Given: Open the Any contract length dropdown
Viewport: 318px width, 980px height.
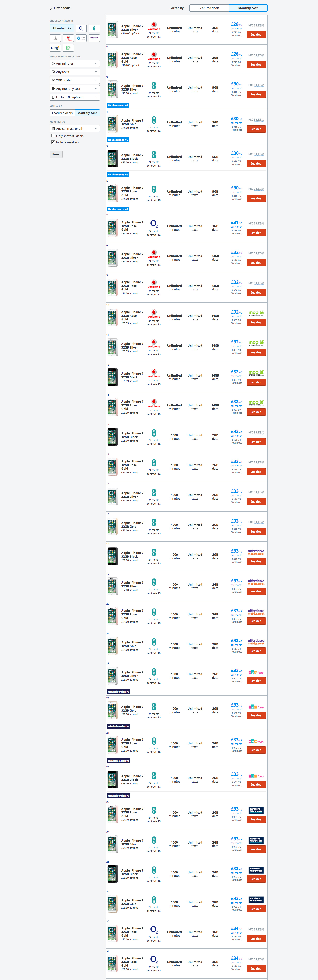Looking at the screenshot, I should (74, 129).
